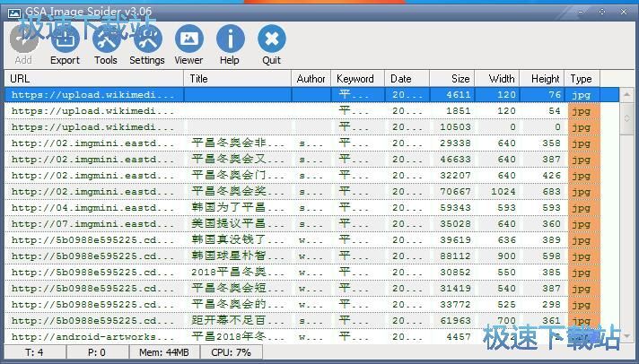Screen dimensions: 639x364
Task: Click the URL http://android-artworks...
Action: pyautogui.click(x=93, y=337)
